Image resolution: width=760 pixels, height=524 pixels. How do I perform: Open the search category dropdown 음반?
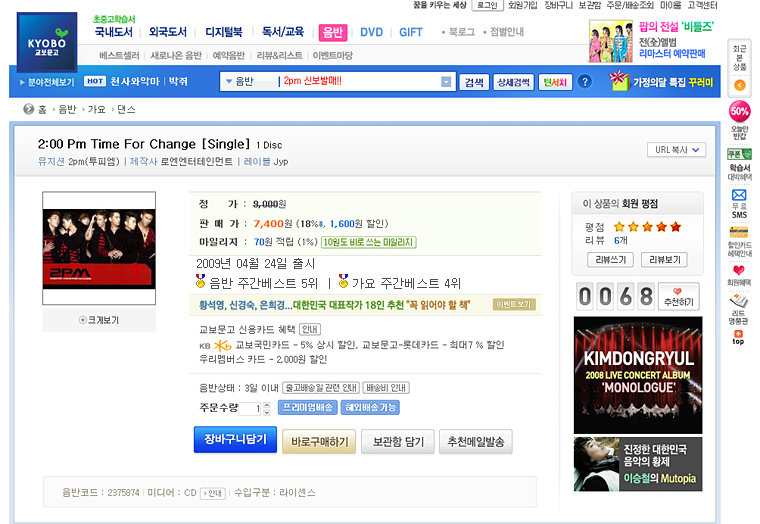(248, 81)
